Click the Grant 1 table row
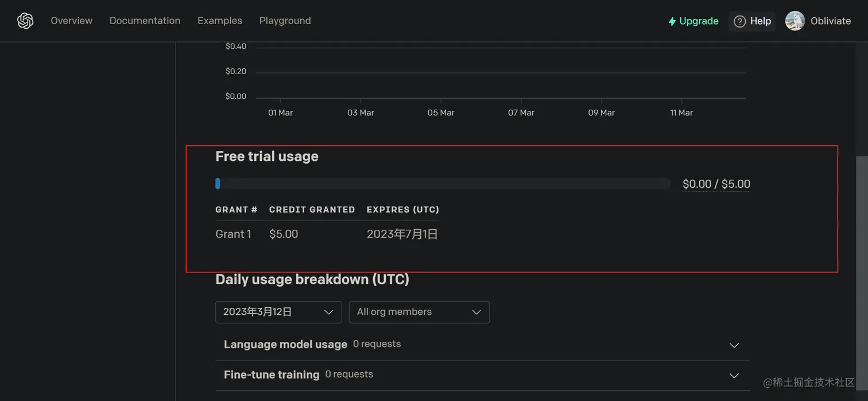 pyautogui.click(x=233, y=234)
